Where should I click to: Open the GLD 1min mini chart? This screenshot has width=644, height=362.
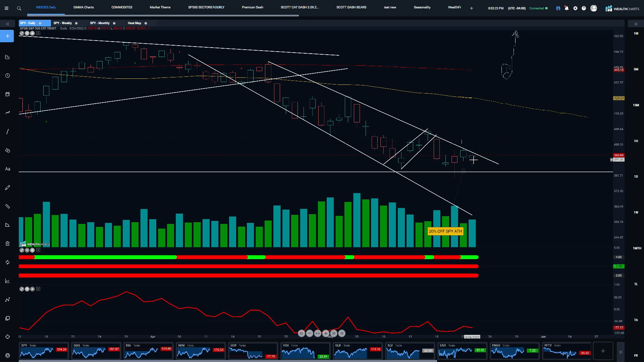coord(358,351)
